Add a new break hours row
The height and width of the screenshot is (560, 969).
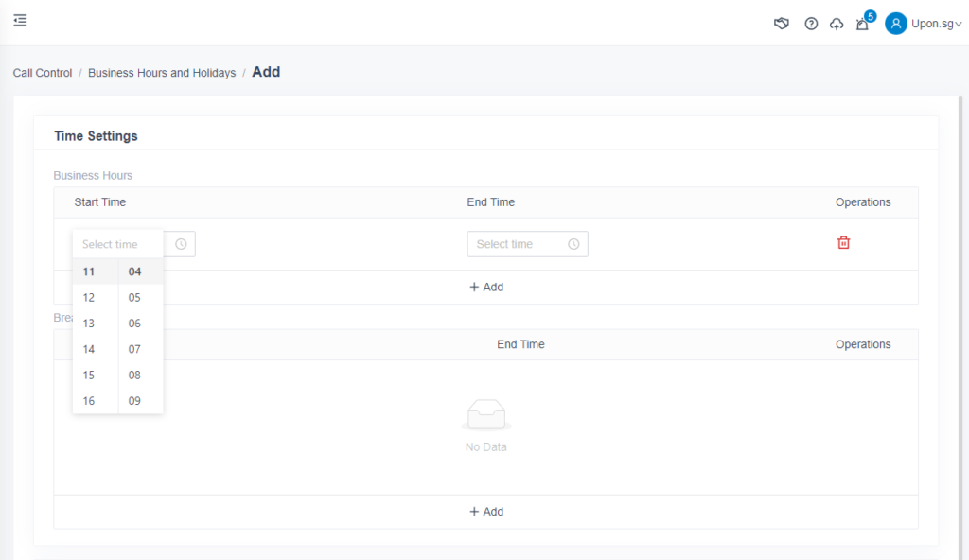(x=486, y=512)
